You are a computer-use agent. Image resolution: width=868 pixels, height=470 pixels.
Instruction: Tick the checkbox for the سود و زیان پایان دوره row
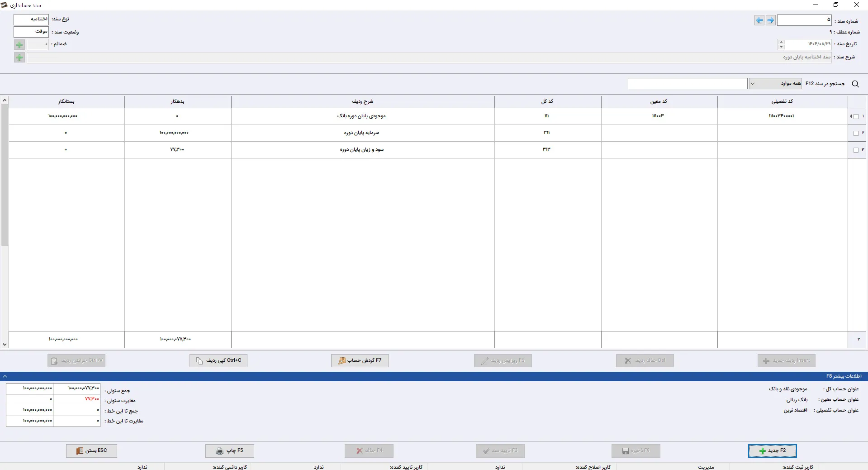click(x=856, y=150)
